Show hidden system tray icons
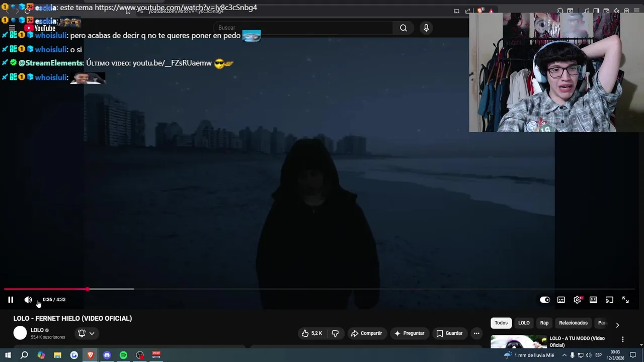This screenshot has height=362, width=644. click(564, 355)
